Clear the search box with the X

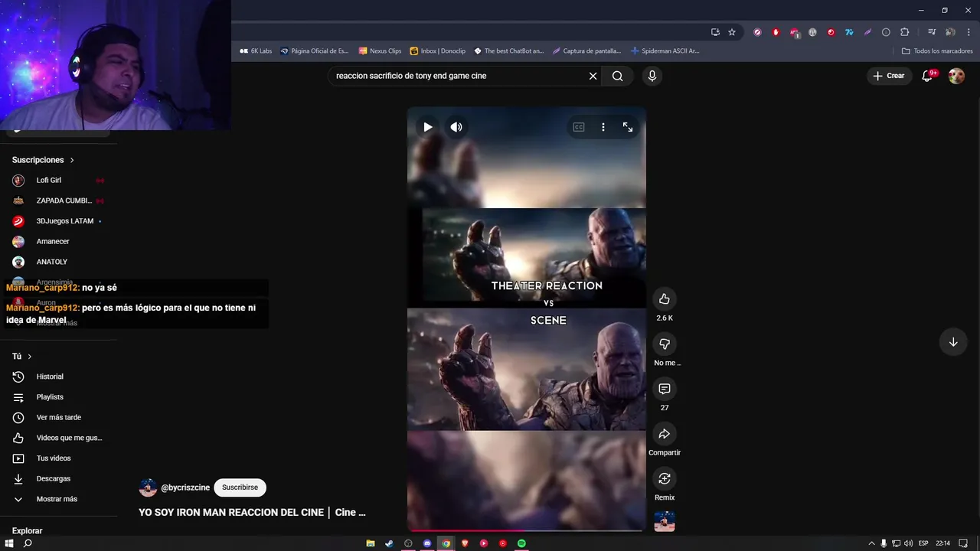pos(593,76)
